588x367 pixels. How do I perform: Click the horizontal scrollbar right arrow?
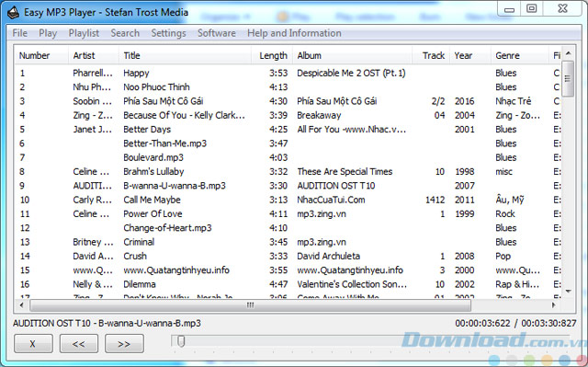[553, 305]
